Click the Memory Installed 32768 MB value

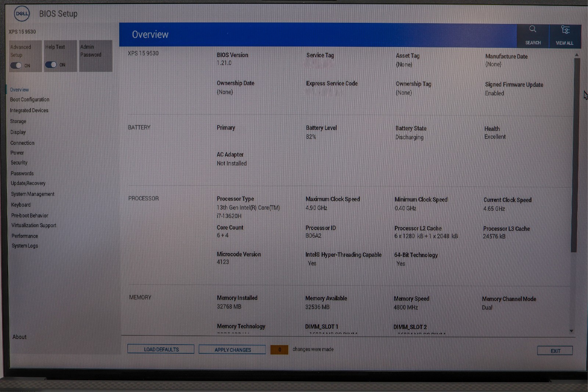point(229,307)
